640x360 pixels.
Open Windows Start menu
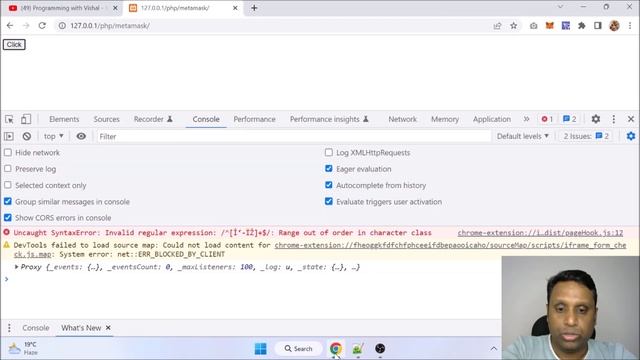coord(260,349)
